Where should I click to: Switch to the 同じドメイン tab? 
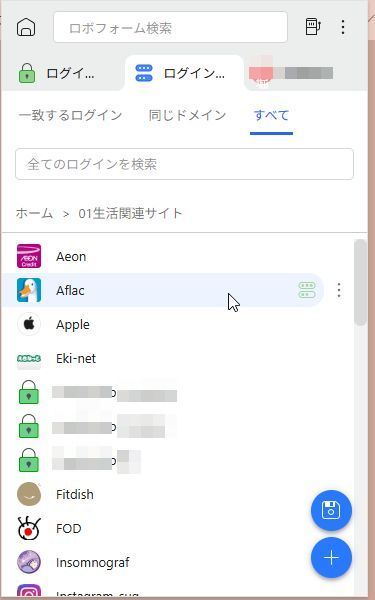pyautogui.click(x=188, y=115)
